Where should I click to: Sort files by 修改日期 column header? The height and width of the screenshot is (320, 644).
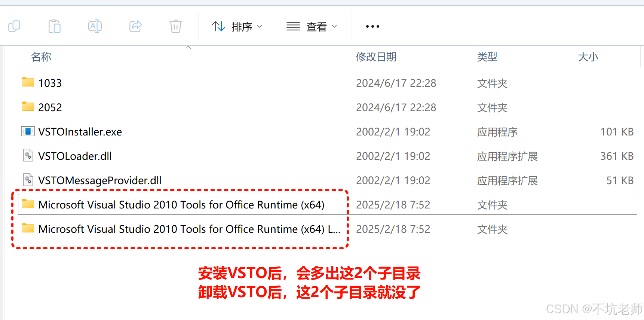(376, 57)
